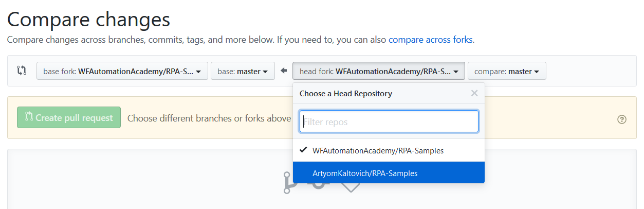Viewport: 644px width, 209px height.
Task: Open the compare across forks link
Action: coord(430,39)
